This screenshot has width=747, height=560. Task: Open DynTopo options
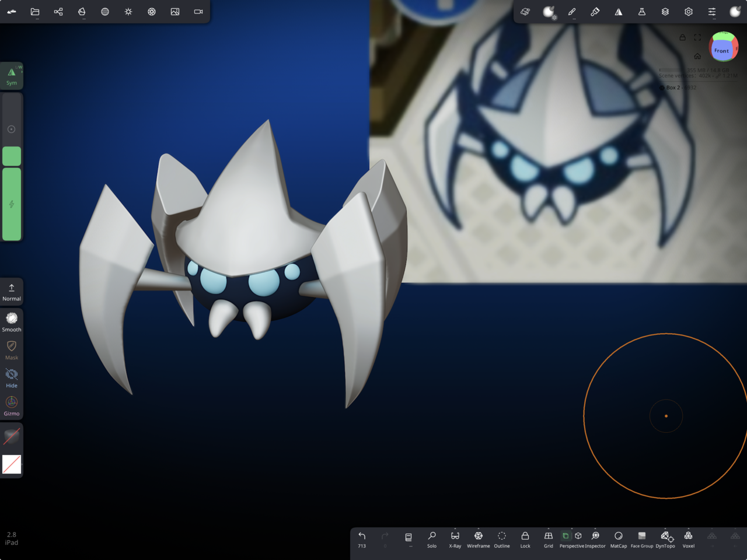point(665,540)
